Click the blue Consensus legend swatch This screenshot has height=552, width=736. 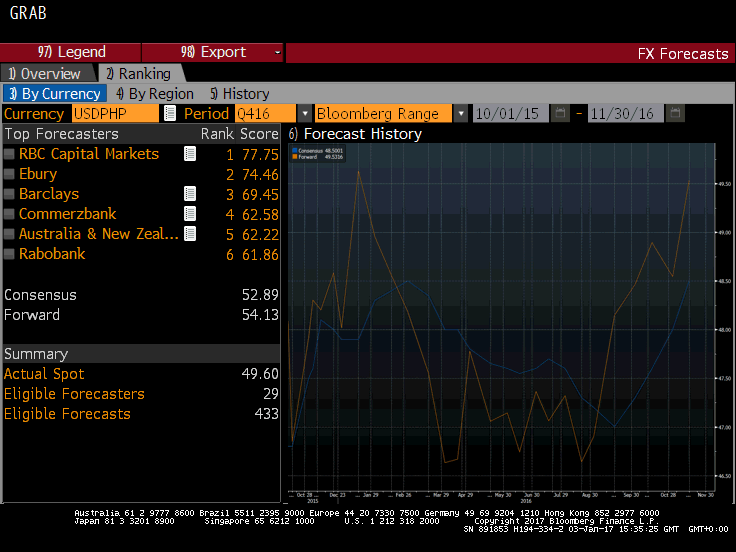pos(294,151)
